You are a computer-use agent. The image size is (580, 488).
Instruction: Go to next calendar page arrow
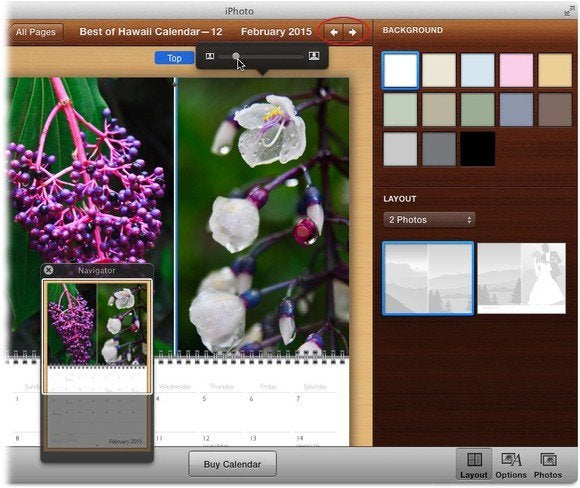[x=353, y=32]
